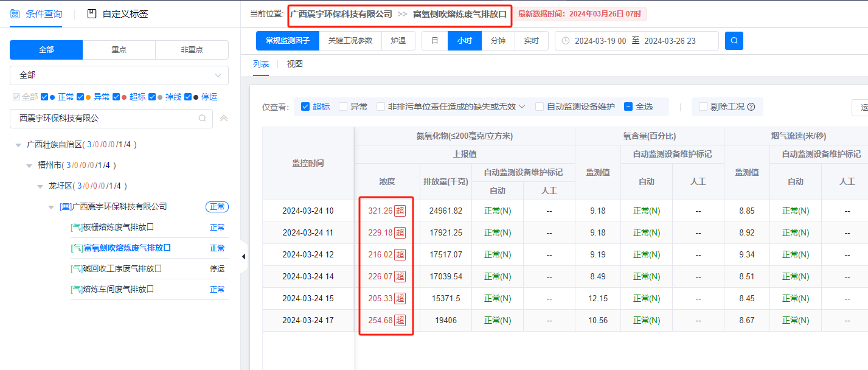Toggle the 掉线 status checkbox

pyautogui.click(x=152, y=97)
